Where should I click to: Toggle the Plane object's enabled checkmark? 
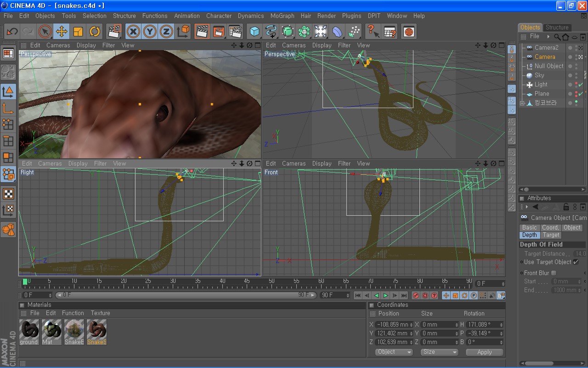click(x=581, y=94)
